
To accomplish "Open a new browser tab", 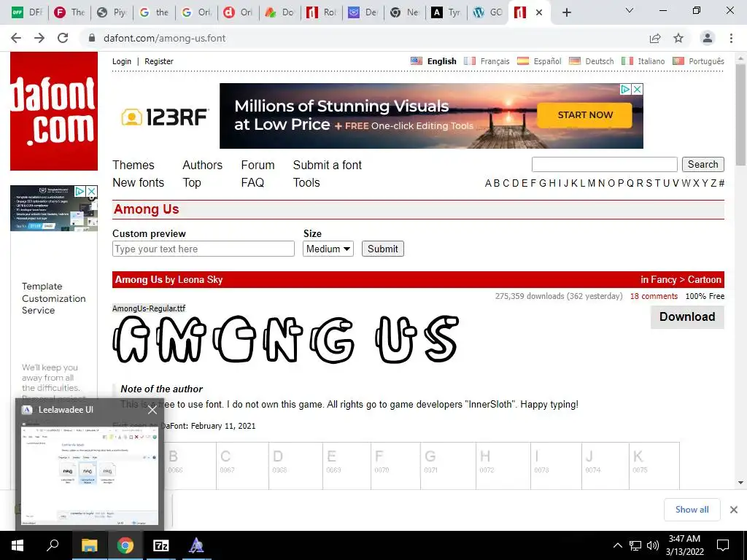I will pyautogui.click(x=566, y=12).
